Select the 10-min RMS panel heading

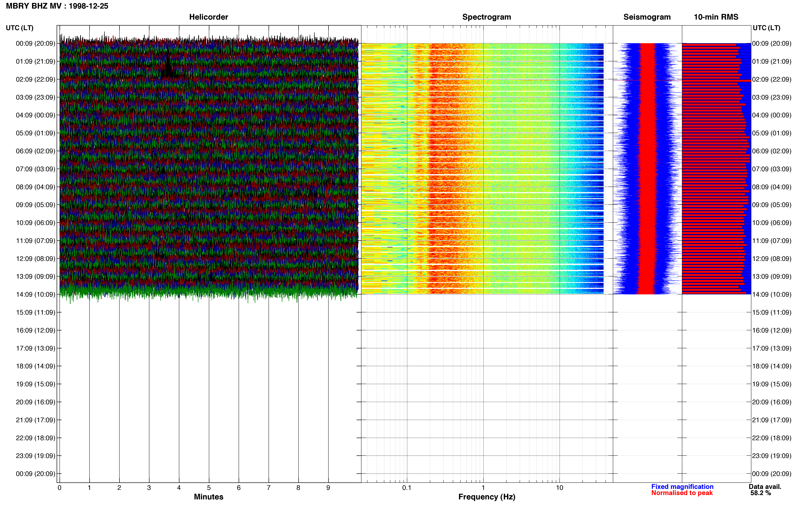tap(716, 17)
